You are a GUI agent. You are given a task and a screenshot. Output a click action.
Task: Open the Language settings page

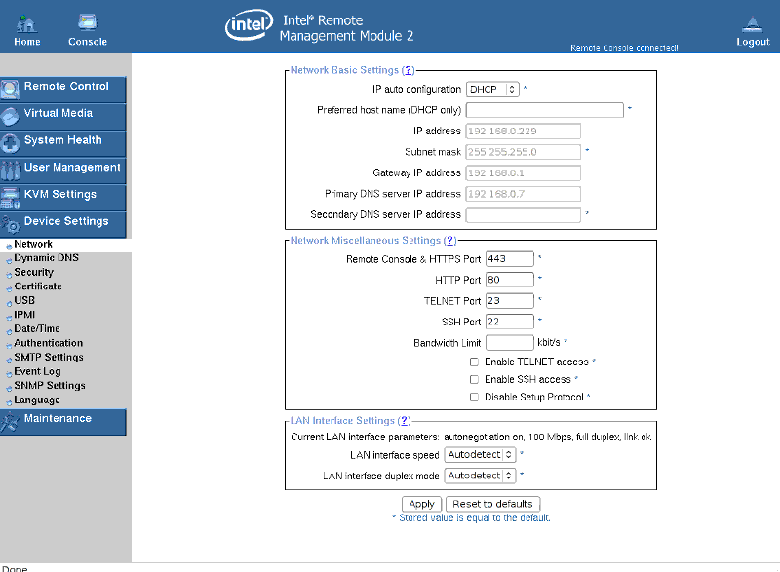pos(37,400)
